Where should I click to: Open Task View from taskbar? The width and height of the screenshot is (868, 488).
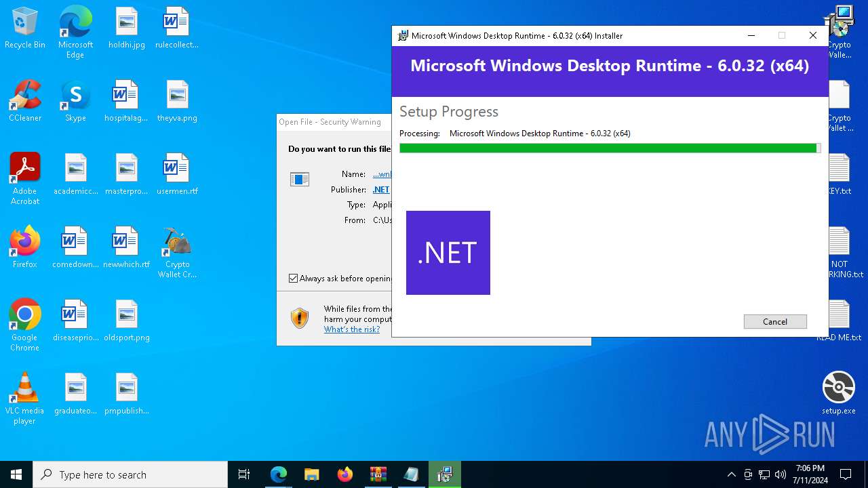[244, 474]
